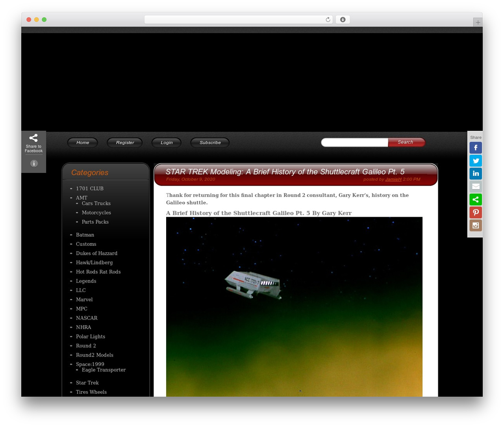Open the Batman category

pos(85,235)
